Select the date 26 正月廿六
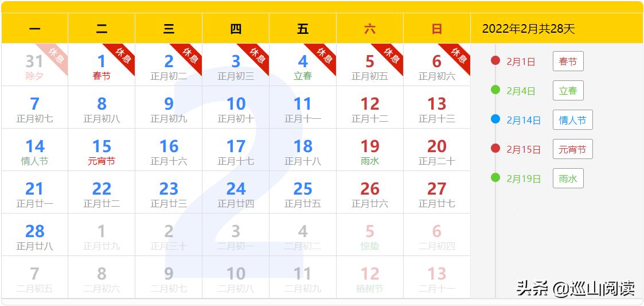The height and width of the screenshot is (306, 644). [x=370, y=192]
